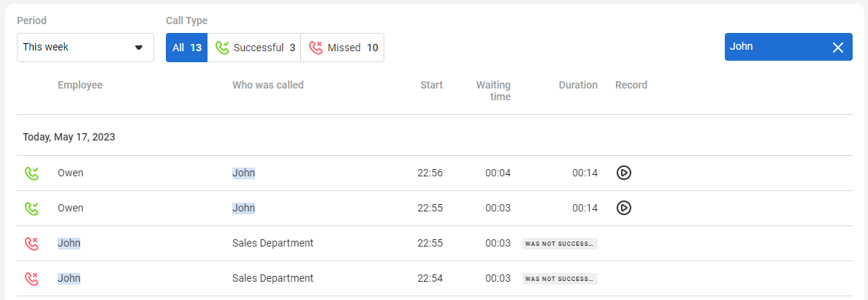Click missed call icon in 22:54 row
Screen dimensions: 868x300
point(31,279)
